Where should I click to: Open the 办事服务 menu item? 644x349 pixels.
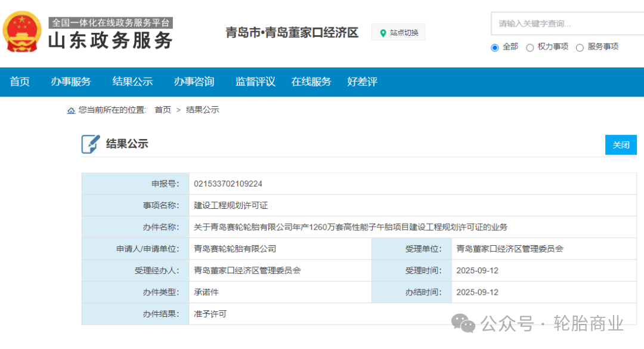pyautogui.click(x=71, y=82)
